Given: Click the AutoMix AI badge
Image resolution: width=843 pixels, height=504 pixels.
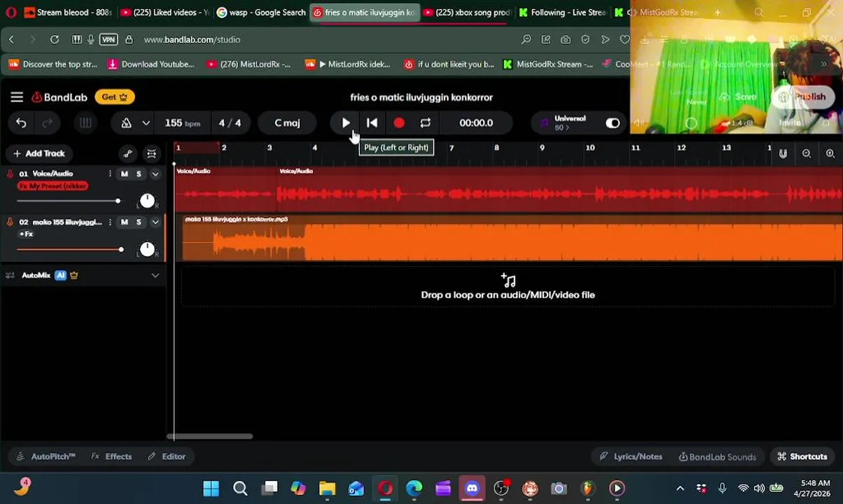Looking at the screenshot, I should point(60,276).
